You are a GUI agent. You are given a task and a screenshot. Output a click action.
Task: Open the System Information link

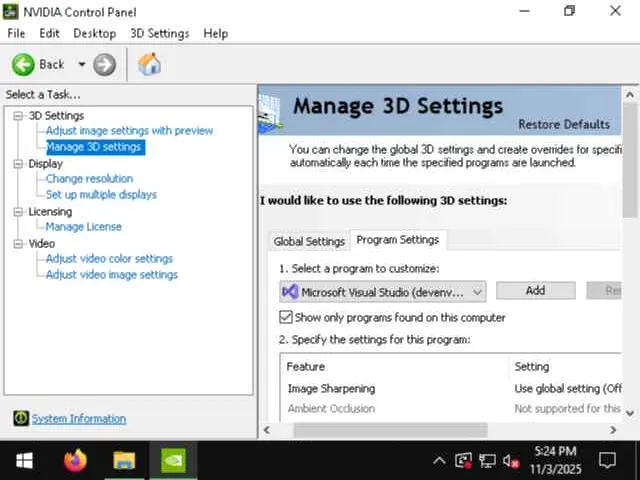point(79,419)
